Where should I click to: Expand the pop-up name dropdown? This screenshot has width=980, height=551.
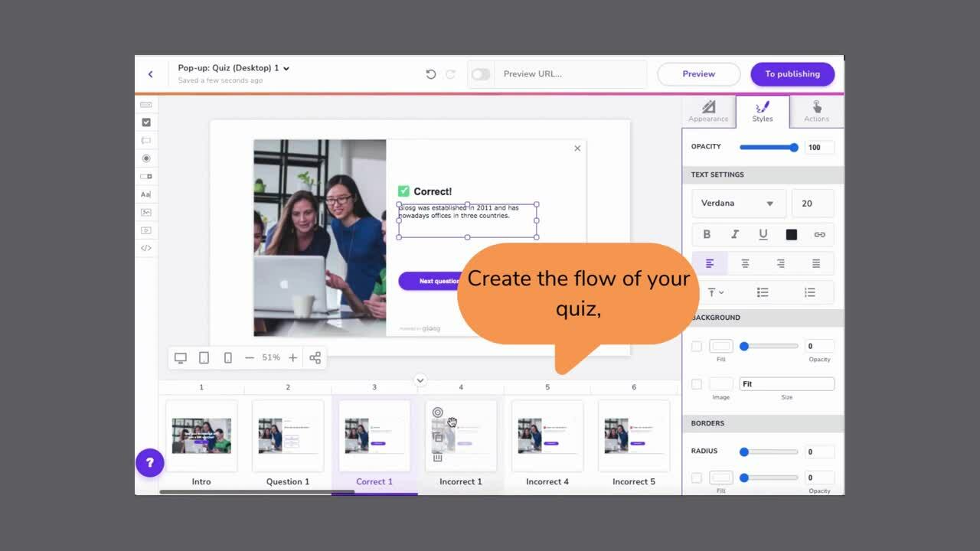(286, 68)
